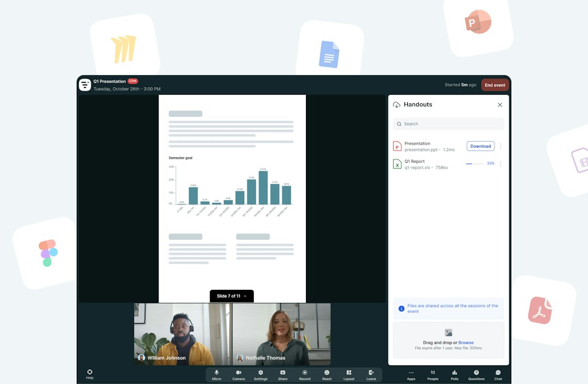The width and height of the screenshot is (588, 384).
Task: Click the q1-report.xls file name text
Action: pos(418,168)
